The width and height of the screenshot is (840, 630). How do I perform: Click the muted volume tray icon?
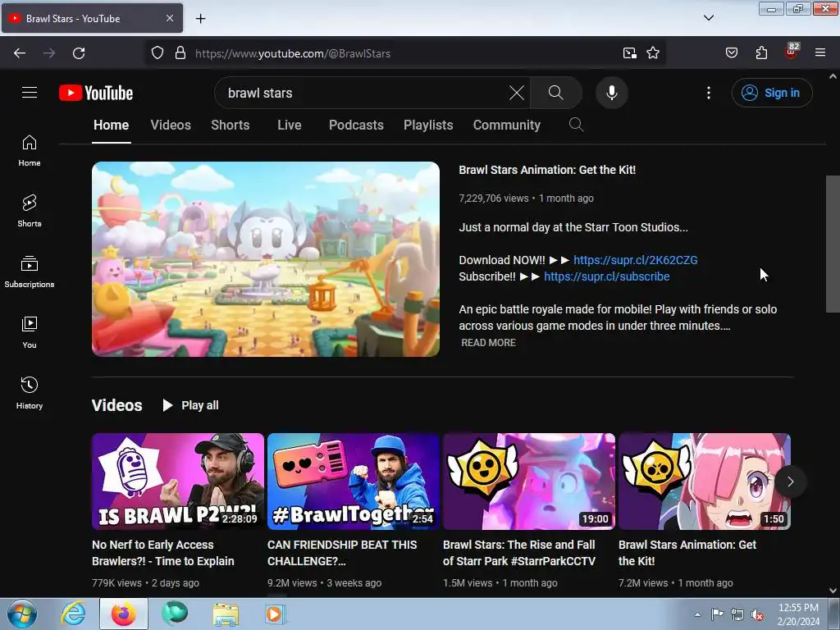(x=757, y=614)
